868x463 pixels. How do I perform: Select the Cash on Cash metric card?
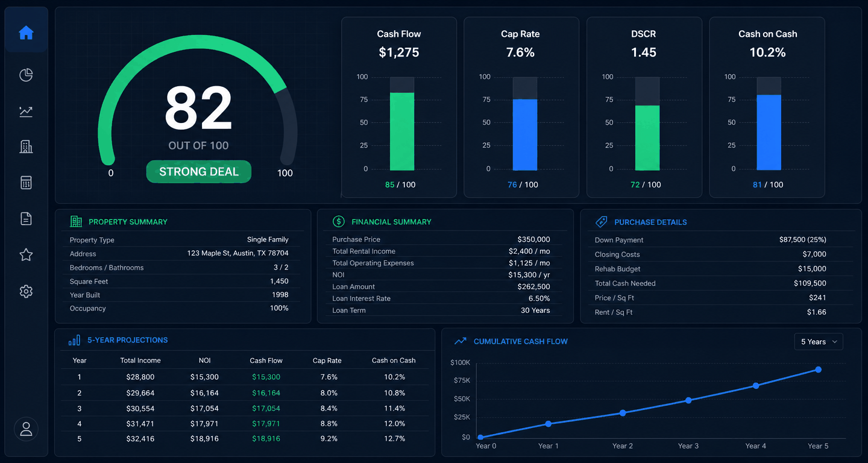click(x=767, y=107)
